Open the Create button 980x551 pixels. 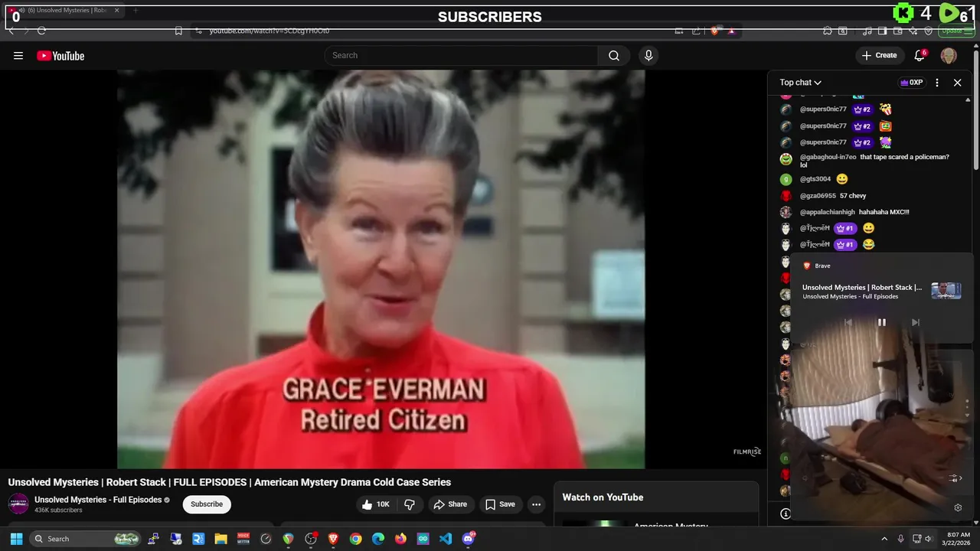pos(879,55)
